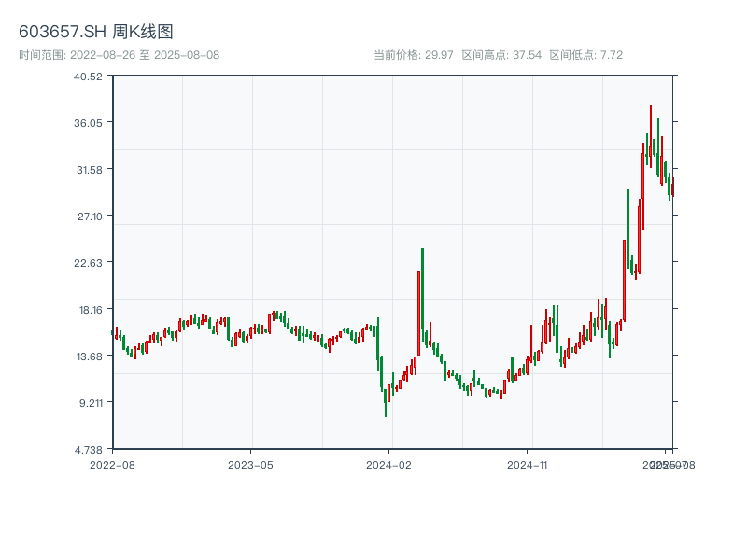The height and width of the screenshot is (560, 747).
Task: Click the y-axis value 18.16
Action: coord(91,310)
